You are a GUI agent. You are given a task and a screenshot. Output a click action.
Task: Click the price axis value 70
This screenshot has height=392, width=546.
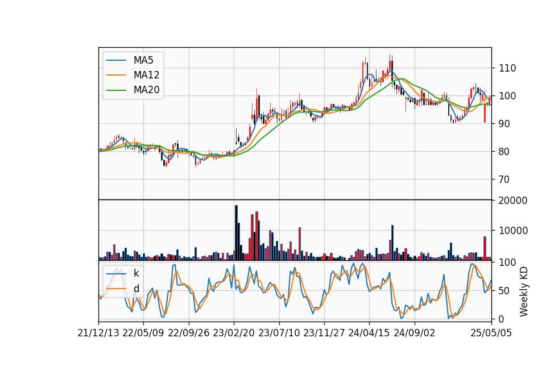coord(504,180)
